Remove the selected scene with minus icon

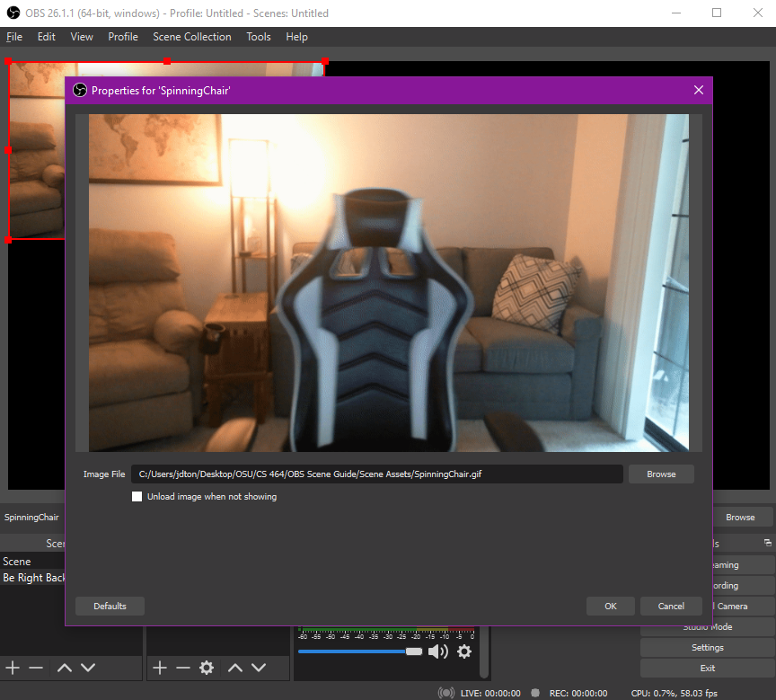click(36, 668)
